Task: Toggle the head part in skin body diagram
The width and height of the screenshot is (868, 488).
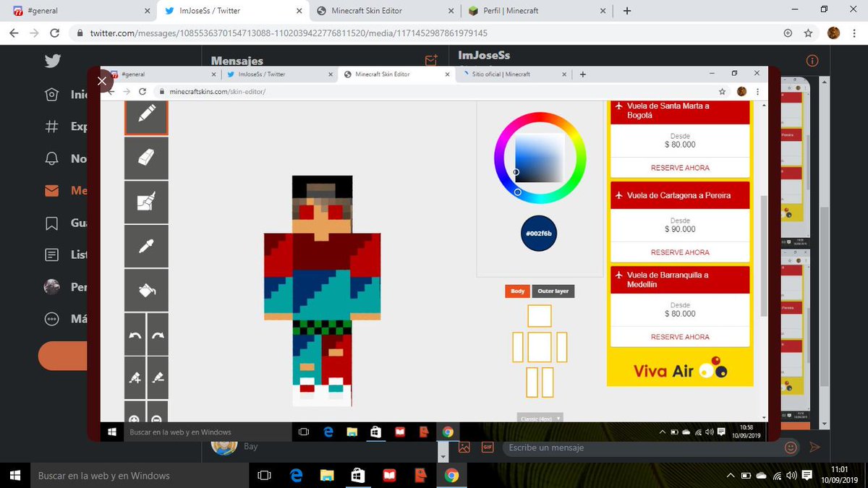Action: coord(540,316)
